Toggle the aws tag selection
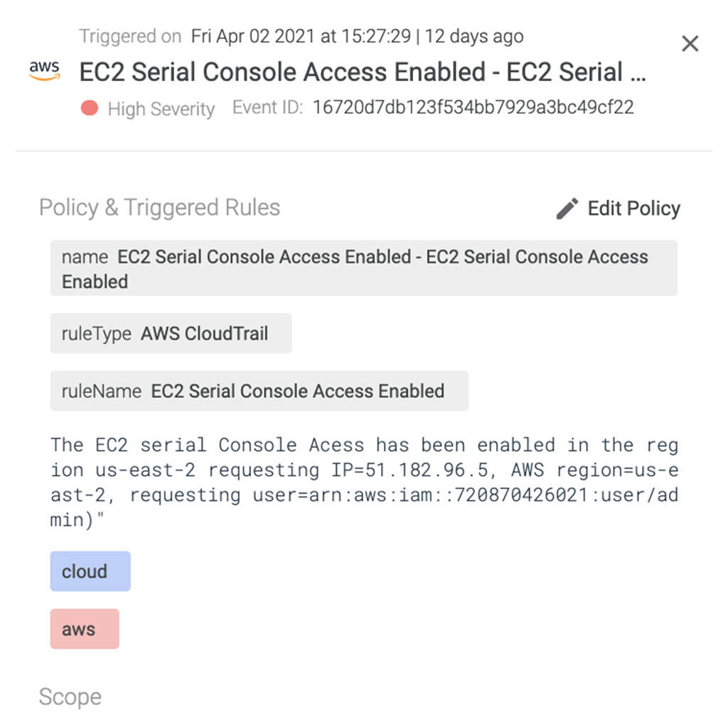Viewport: 728px width, 728px height. tap(84, 628)
